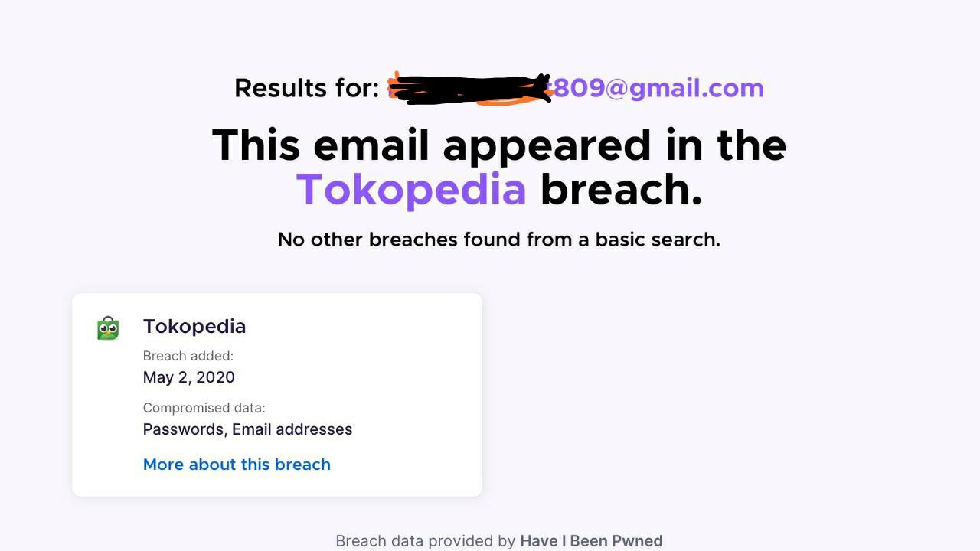The width and height of the screenshot is (980, 551).
Task: Select the Have I Been Pwned attribution text
Action: [x=591, y=540]
